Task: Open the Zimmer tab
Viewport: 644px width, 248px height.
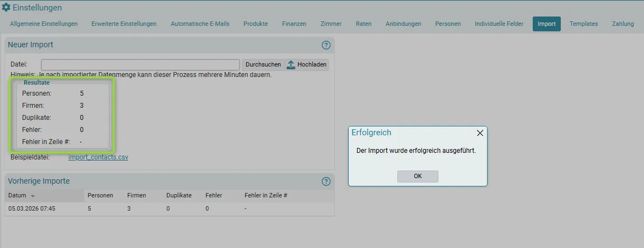Action: 331,24
